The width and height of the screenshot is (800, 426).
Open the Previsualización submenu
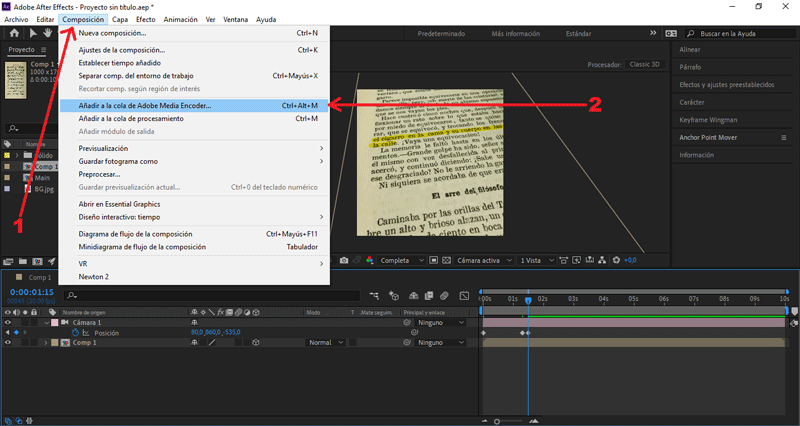click(x=194, y=148)
